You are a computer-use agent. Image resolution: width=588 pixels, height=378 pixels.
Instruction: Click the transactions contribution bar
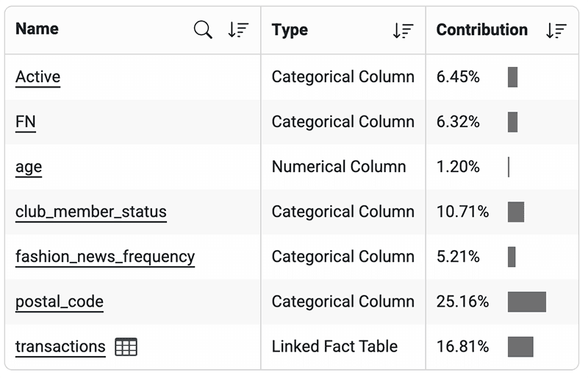(520, 347)
